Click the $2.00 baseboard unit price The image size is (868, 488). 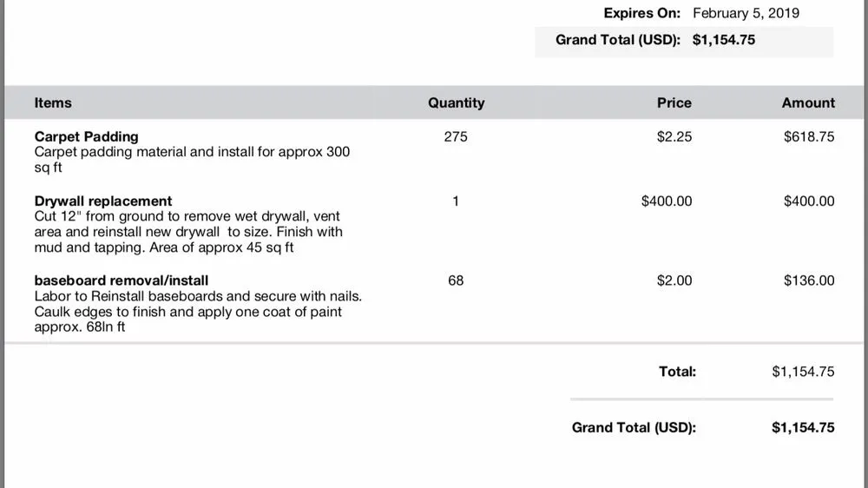pyautogui.click(x=674, y=280)
